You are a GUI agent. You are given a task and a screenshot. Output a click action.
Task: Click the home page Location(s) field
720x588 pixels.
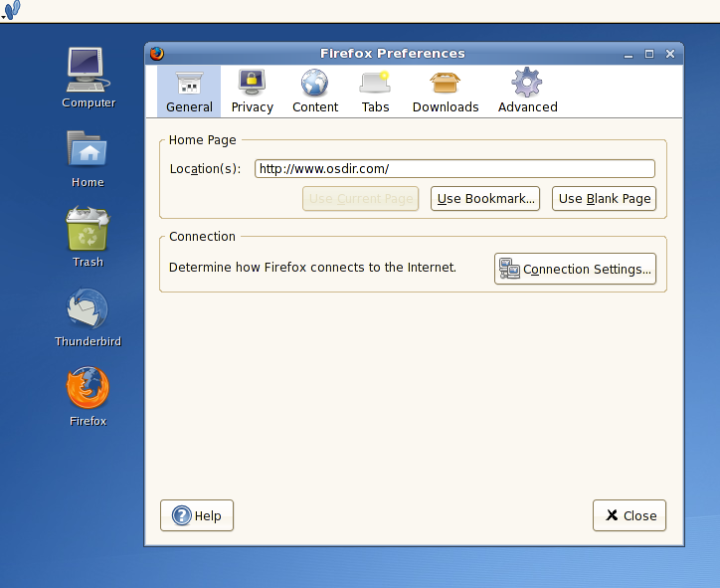[454, 168]
